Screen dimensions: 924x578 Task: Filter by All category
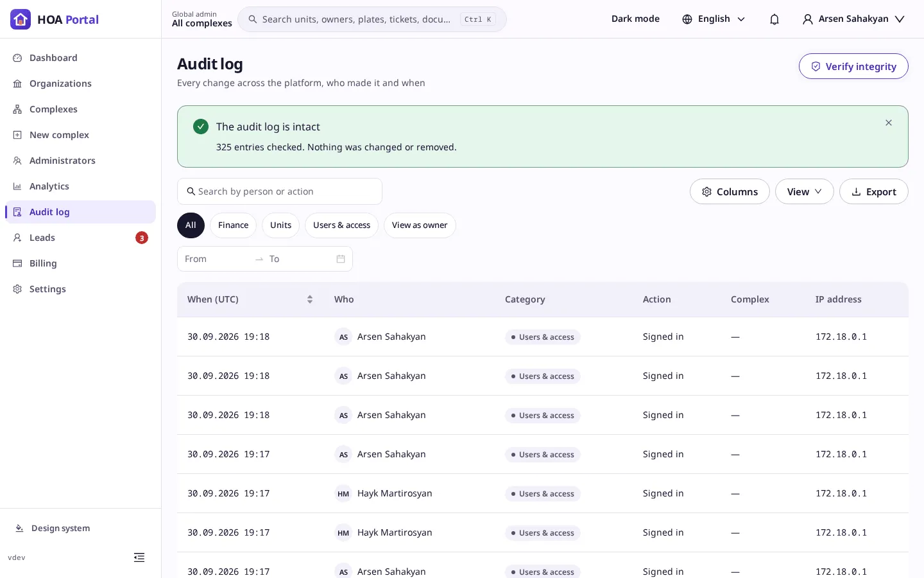(x=191, y=225)
